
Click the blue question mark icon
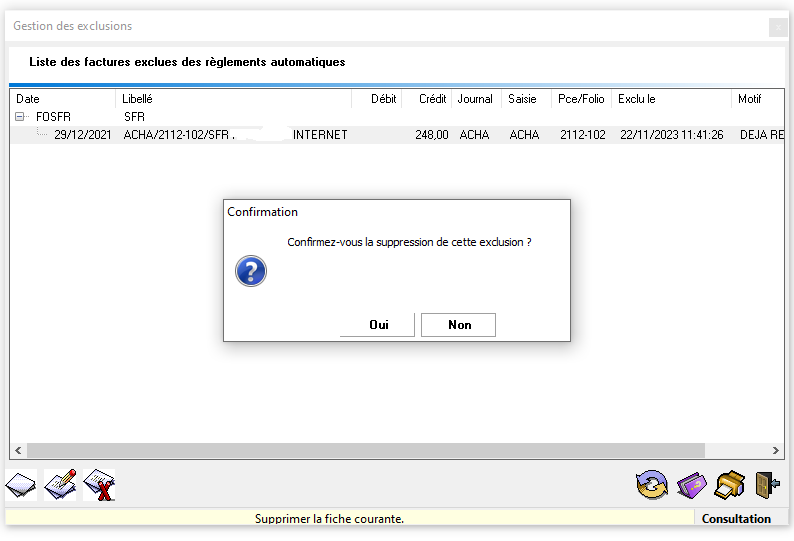(x=251, y=271)
